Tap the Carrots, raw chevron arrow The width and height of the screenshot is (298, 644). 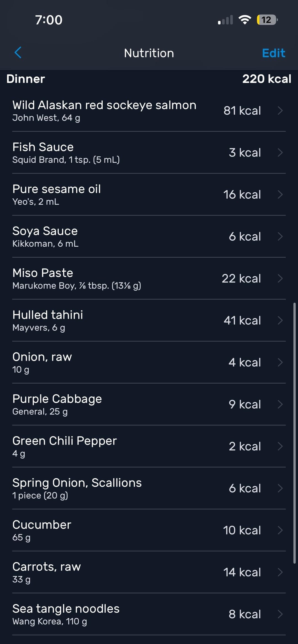tap(280, 572)
